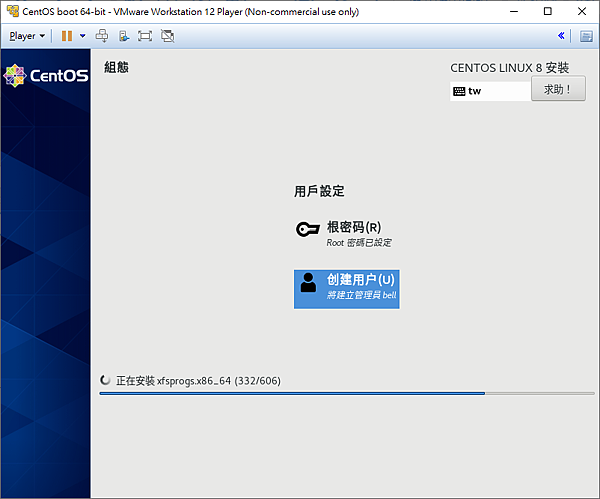Pause the virtual machine
Screen dimensions: 600x499
pos(67,36)
